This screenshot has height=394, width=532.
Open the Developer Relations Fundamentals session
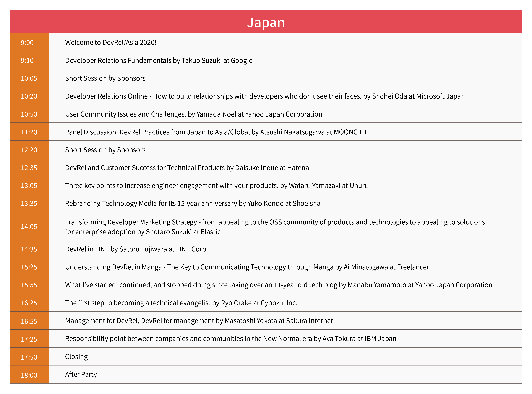click(x=158, y=60)
